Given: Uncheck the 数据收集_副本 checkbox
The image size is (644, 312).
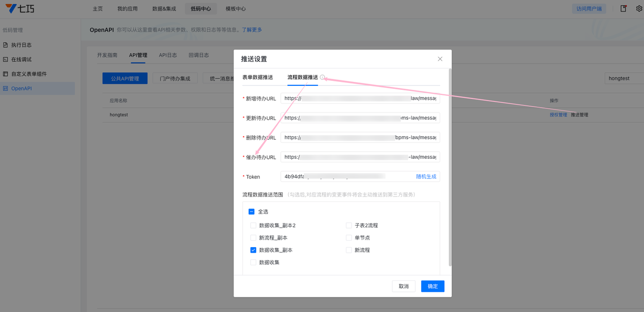Looking at the screenshot, I should tap(254, 250).
